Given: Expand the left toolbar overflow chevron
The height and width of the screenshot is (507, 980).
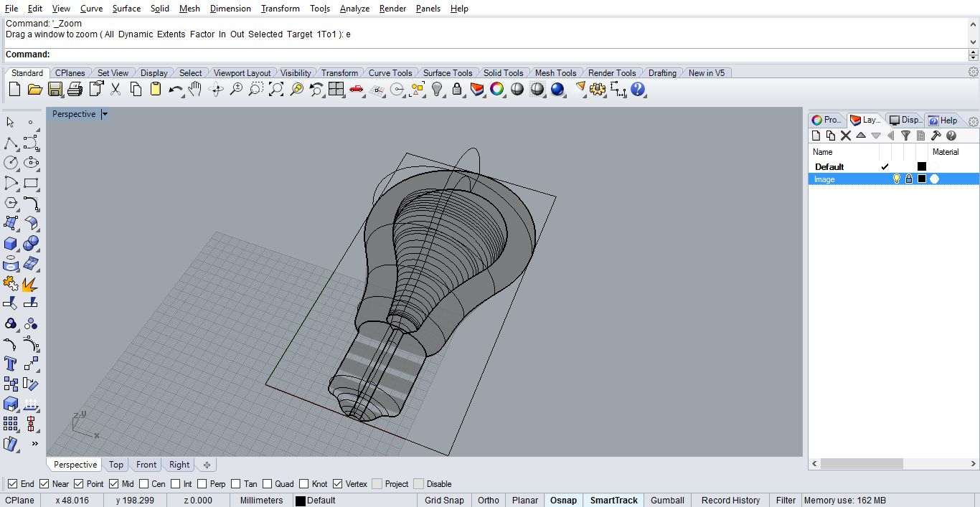Looking at the screenshot, I should 34,444.
